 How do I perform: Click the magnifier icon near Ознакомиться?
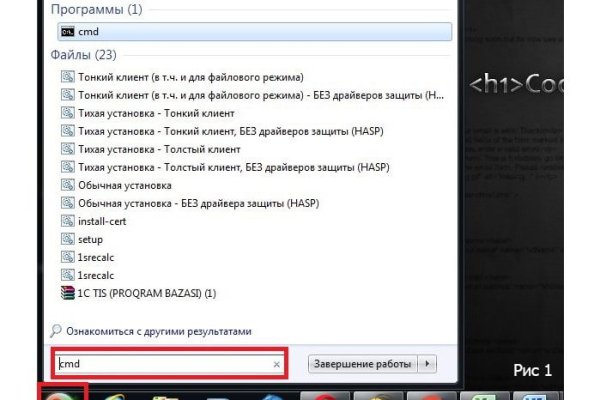point(56,331)
